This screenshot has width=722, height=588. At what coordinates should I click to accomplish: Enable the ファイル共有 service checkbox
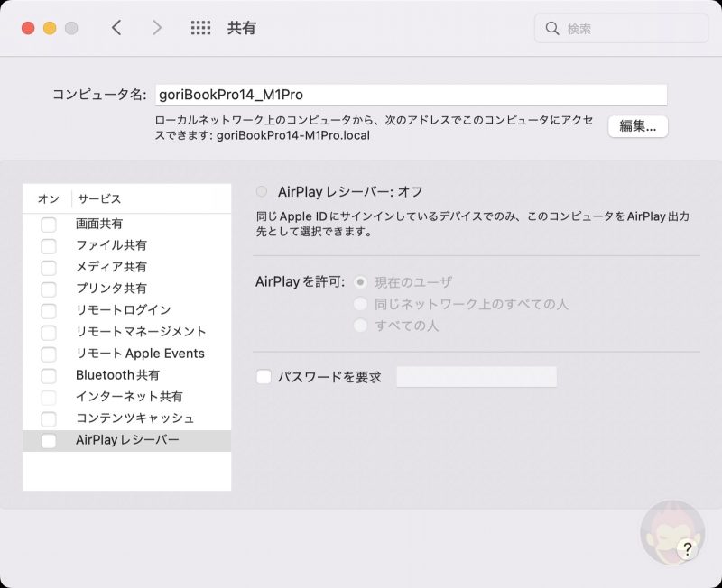(x=49, y=245)
